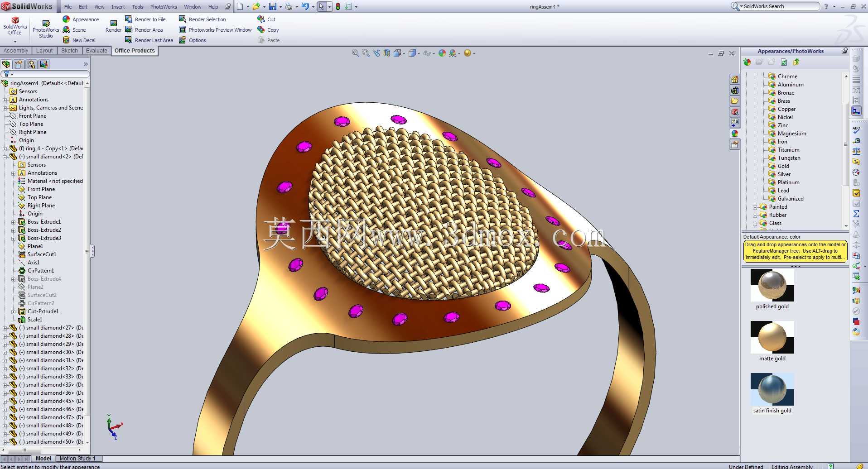Screen dimensions: 868x469
Task: Click Render Last Area
Action: pyautogui.click(x=149, y=40)
